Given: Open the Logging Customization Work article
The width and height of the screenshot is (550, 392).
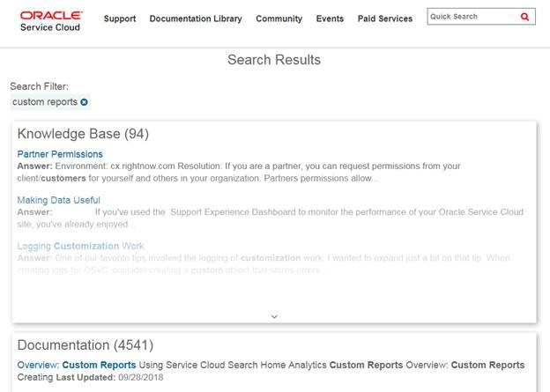Looking at the screenshot, I should pos(81,246).
